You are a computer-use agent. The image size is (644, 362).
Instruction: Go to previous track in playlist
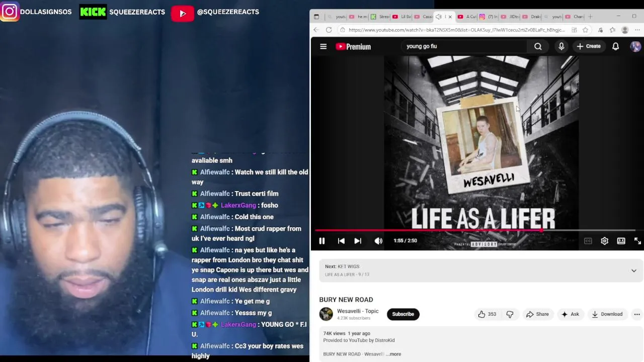pyautogui.click(x=341, y=241)
